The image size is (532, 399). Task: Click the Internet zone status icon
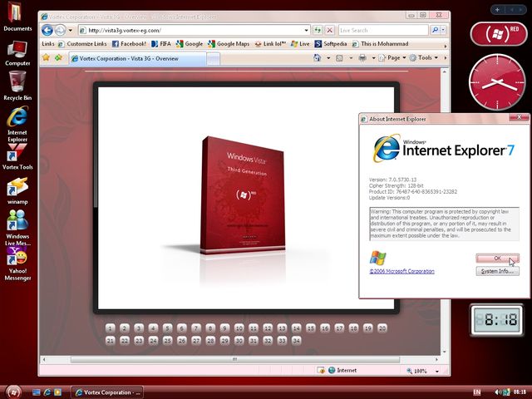[332, 370]
